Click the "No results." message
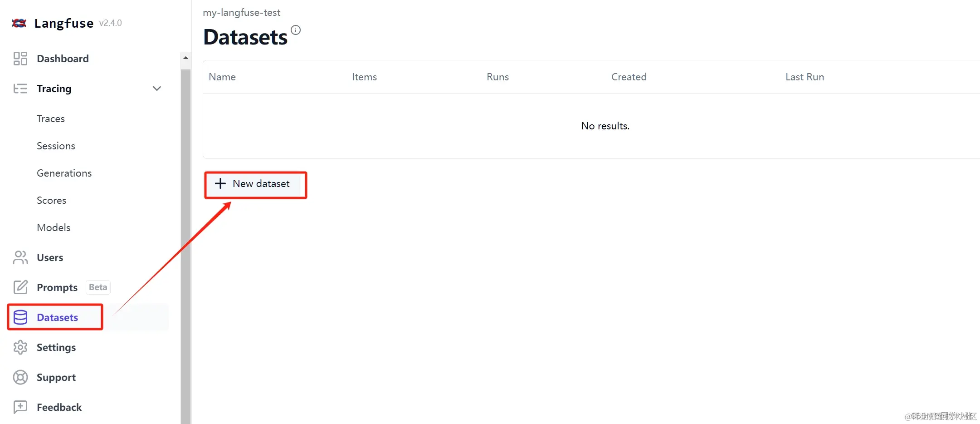This screenshot has width=980, height=424. click(x=605, y=126)
